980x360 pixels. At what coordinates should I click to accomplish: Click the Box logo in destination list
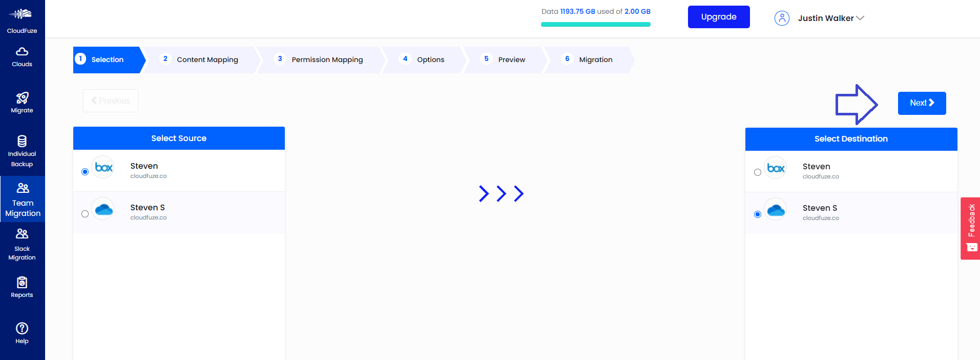point(776,168)
